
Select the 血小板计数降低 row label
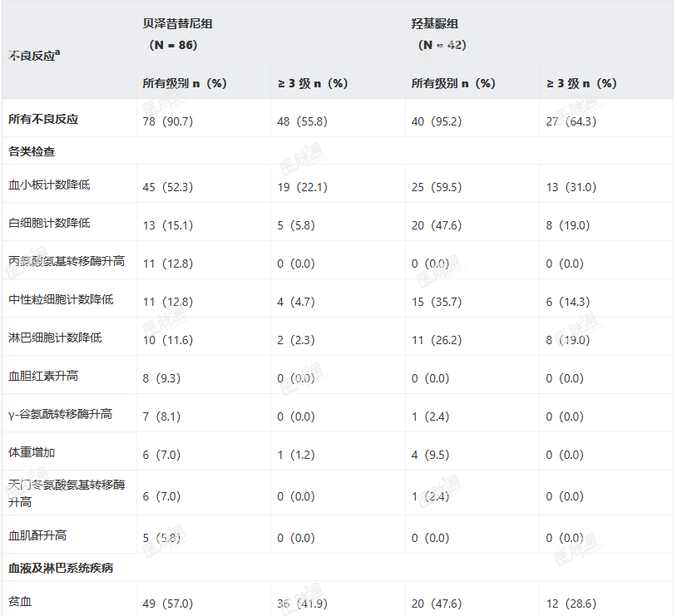coord(49,185)
